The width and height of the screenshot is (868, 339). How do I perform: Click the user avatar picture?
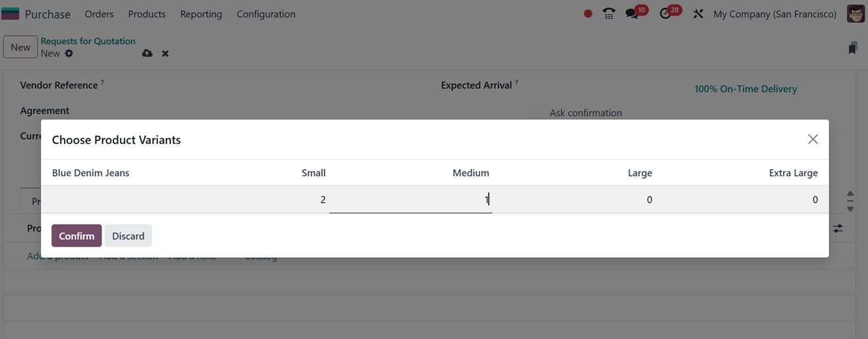coord(855,14)
